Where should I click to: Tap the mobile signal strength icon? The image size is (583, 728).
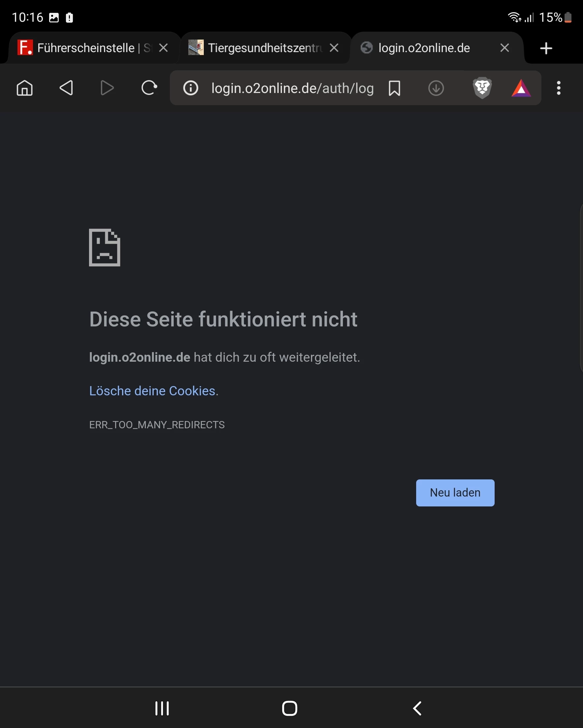point(529,17)
